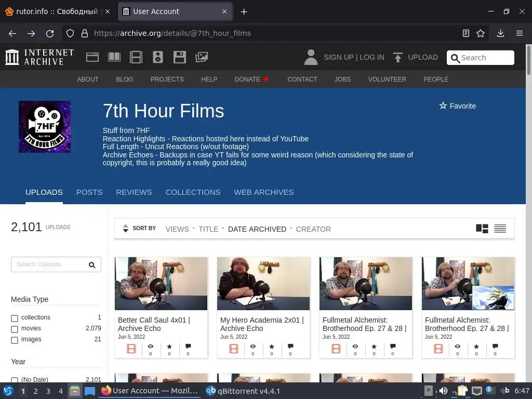Image resolution: width=532 pixels, height=399 pixels.
Task: Go back with browser back arrow
Action: pyautogui.click(x=12, y=33)
